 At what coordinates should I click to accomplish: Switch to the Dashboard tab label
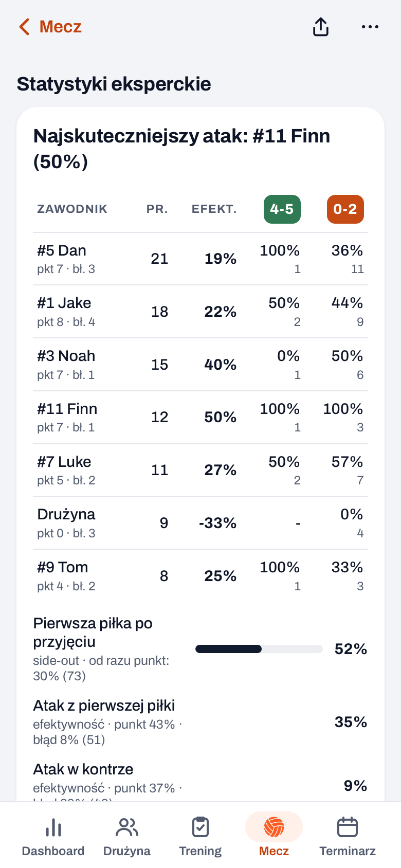click(53, 851)
